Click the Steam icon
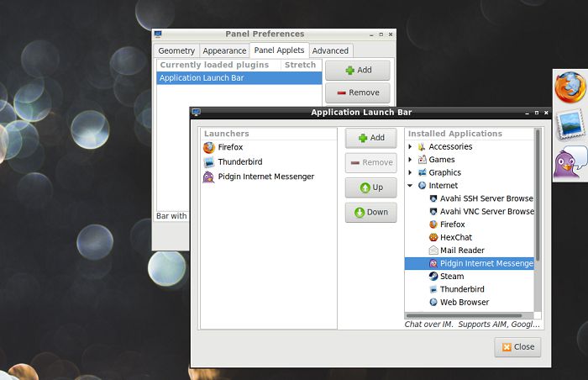The width and height of the screenshot is (588, 380). (433, 277)
